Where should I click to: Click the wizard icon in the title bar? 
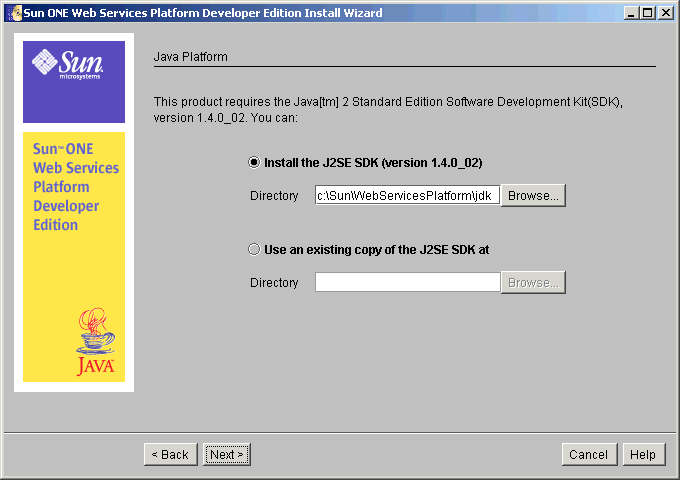click(x=14, y=13)
